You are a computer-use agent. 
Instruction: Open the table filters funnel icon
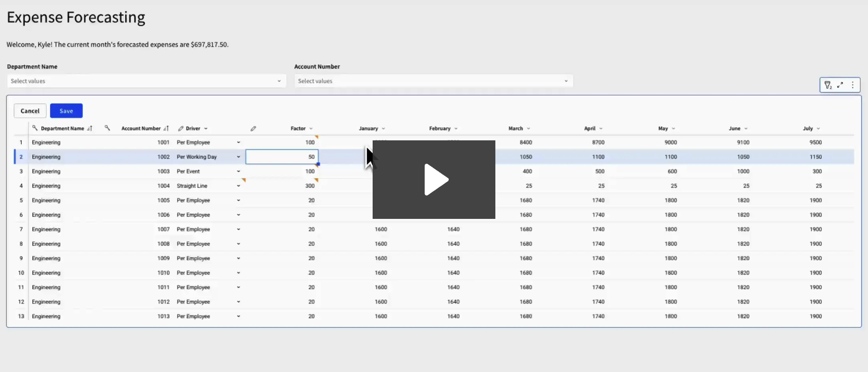click(x=828, y=85)
